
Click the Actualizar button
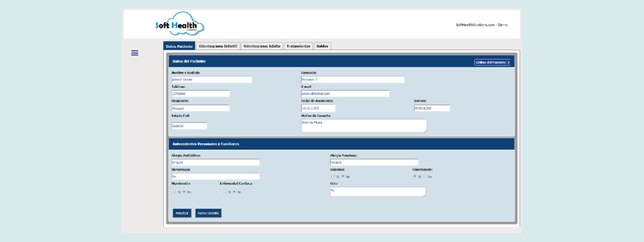coord(182,213)
